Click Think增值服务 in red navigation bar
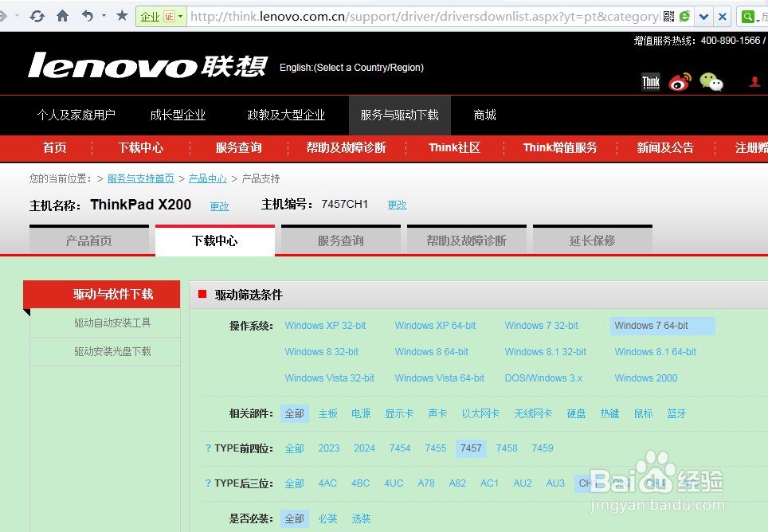Viewport: 768px width, 532px height. [x=560, y=148]
